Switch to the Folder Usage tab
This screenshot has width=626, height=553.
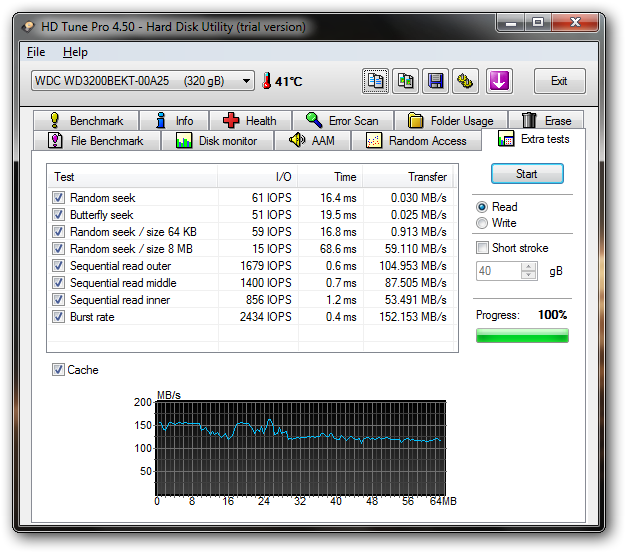(451, 121)
